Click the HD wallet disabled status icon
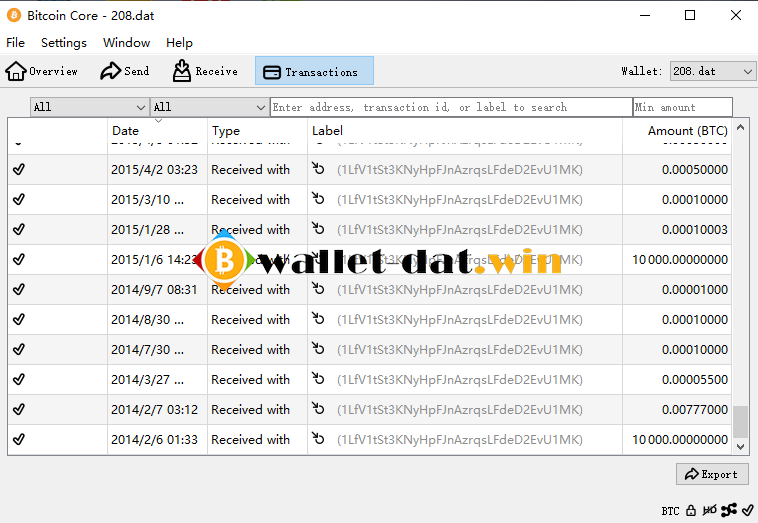Viewport: 758px width, 523px height. point(710,510)
